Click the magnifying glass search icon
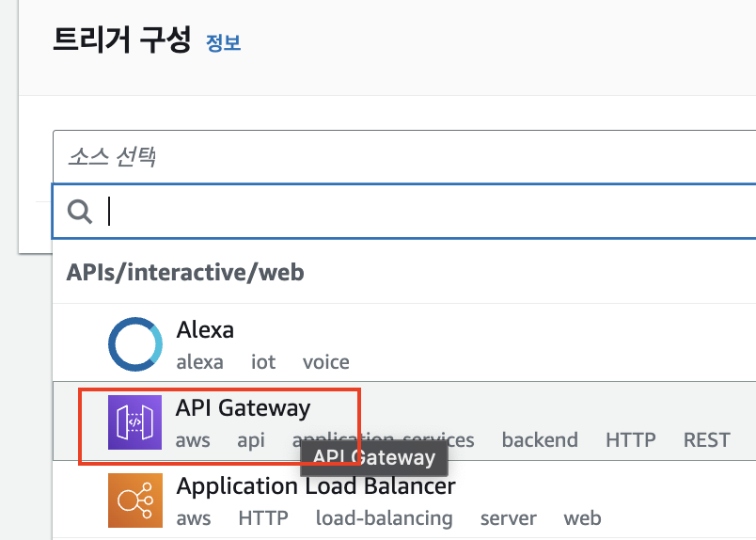This screenshot has width=756, height=540. coord(80,212)
